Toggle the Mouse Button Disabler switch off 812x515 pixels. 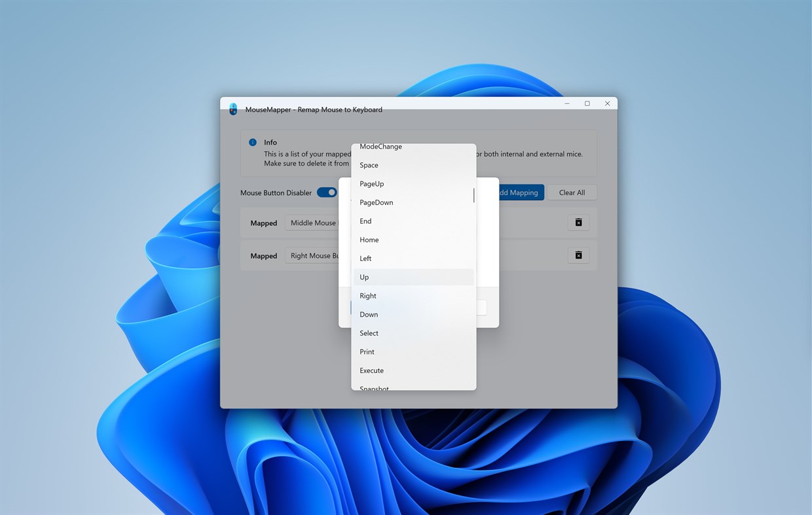[x=327, y=192]
